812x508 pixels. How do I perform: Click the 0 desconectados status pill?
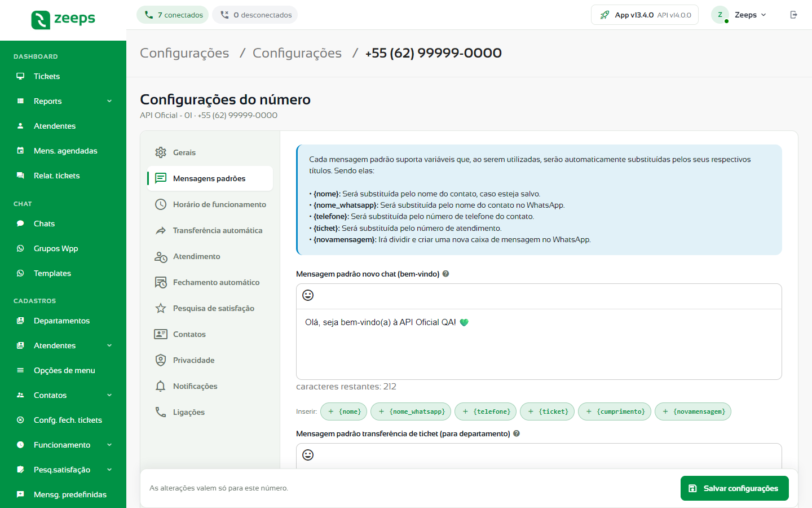coord(255,15)
